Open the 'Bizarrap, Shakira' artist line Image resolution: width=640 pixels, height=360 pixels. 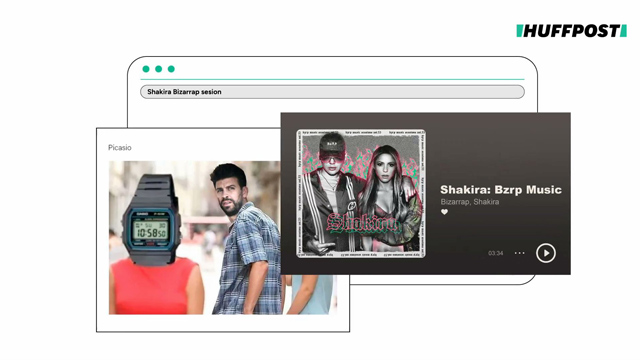tap(470, 202)
